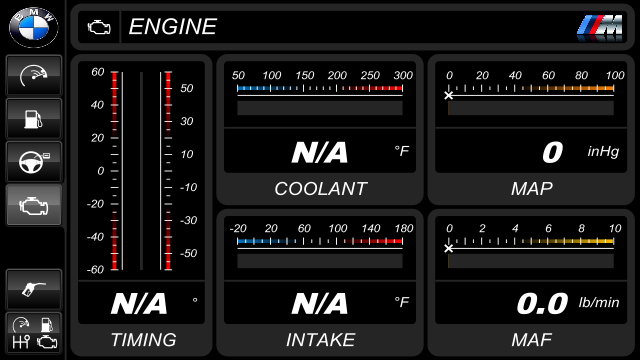Click the ENGINE header title
This screenshot has height=360, width=640.
click(x=173, y=27)
